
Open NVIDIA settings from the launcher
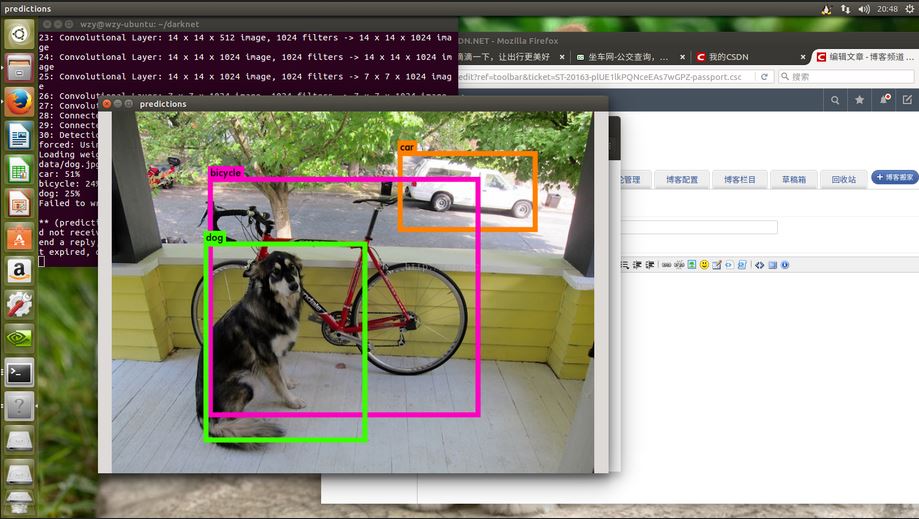click(x=19, y=339)
